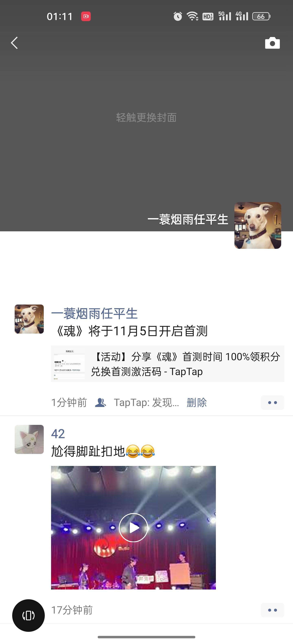Delete the first post via 删除
This screenshot has height=644, width=293.
tap(197, 403)
